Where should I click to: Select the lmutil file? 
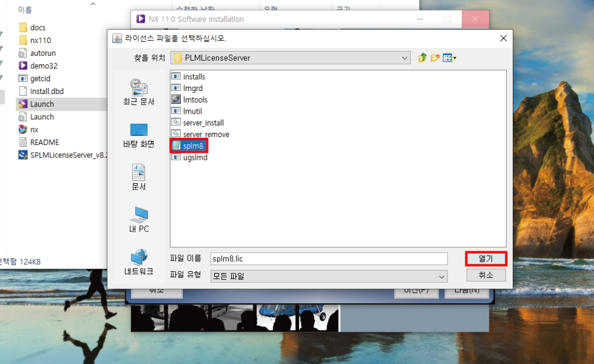pos(187,111)
